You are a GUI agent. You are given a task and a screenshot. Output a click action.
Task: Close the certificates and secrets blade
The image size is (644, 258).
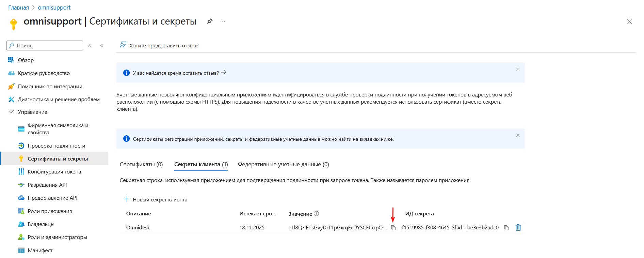(629, 21)
